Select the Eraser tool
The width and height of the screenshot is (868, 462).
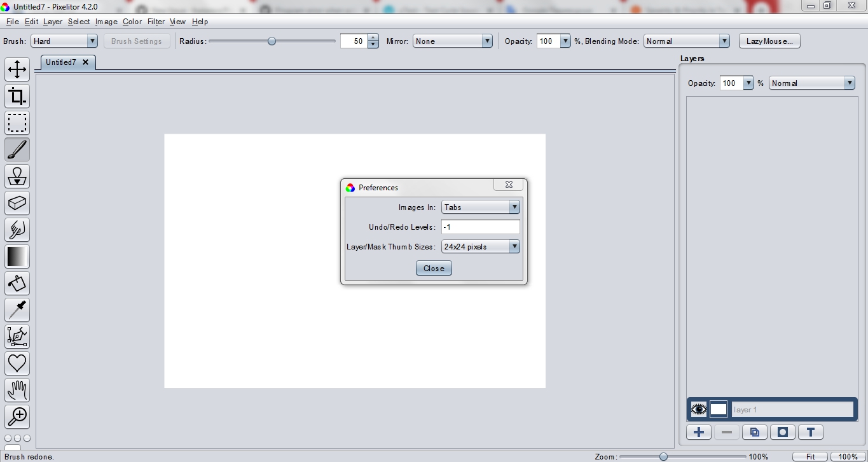coord(17,203)
